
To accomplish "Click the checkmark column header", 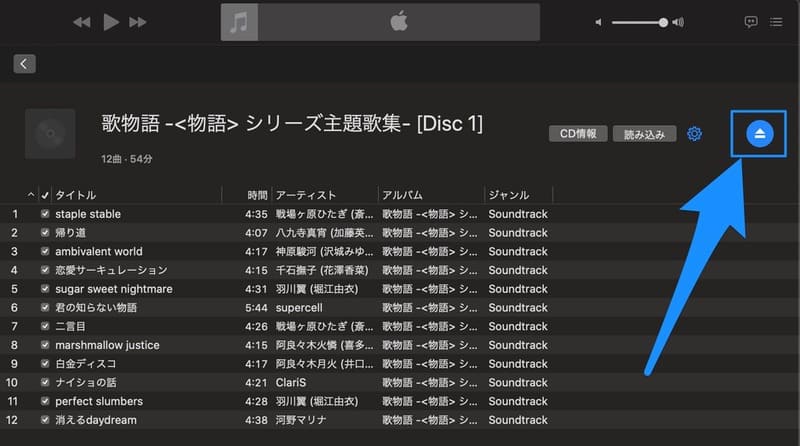I will click(45, 195).
